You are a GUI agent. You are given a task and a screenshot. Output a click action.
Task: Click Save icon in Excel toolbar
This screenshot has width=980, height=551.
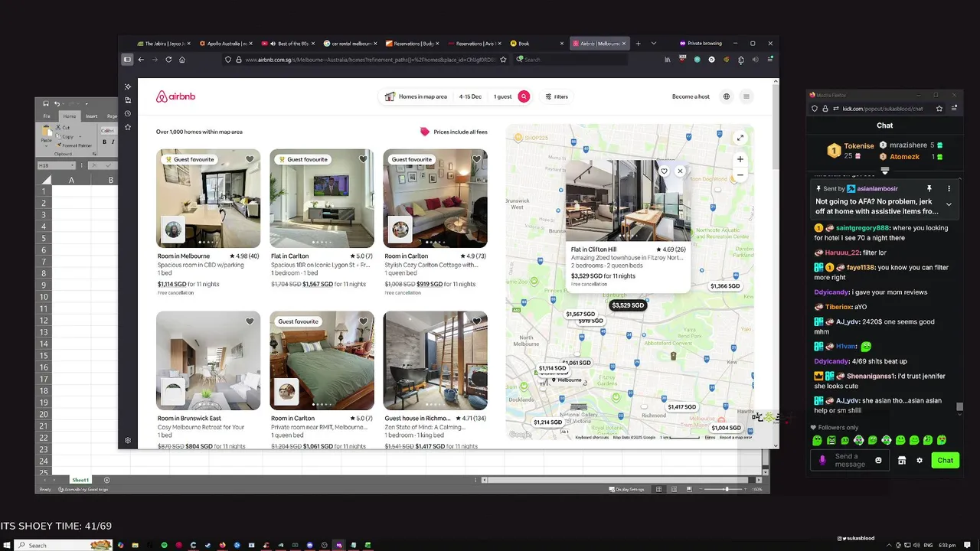47,104
